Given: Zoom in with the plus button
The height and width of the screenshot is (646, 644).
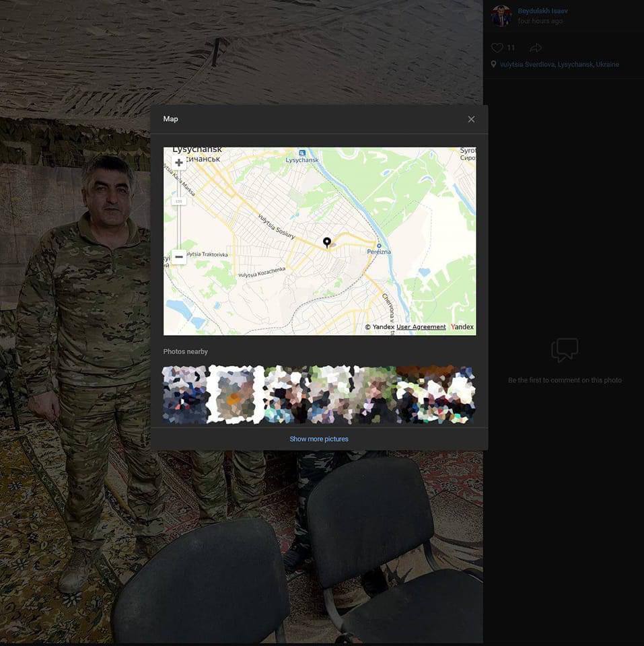Looking at the screenshot, I should click(179, 163).
